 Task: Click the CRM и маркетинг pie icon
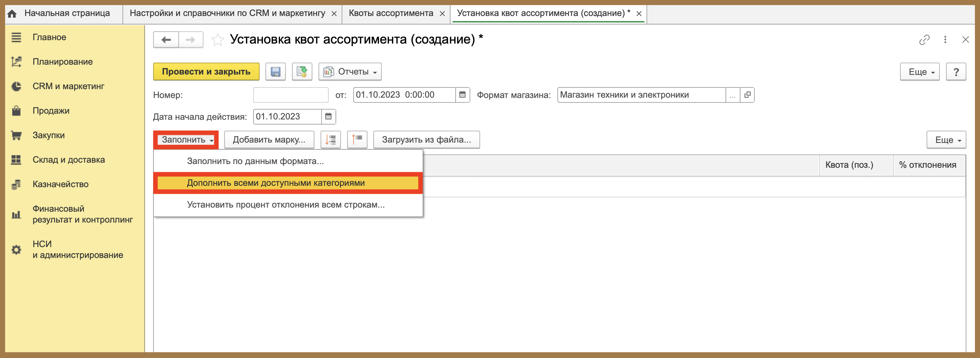(x=16, y=86)
